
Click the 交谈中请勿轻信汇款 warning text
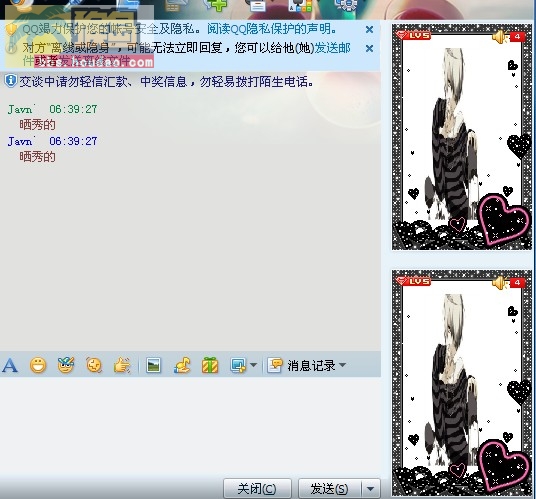(x=166, y=82)
